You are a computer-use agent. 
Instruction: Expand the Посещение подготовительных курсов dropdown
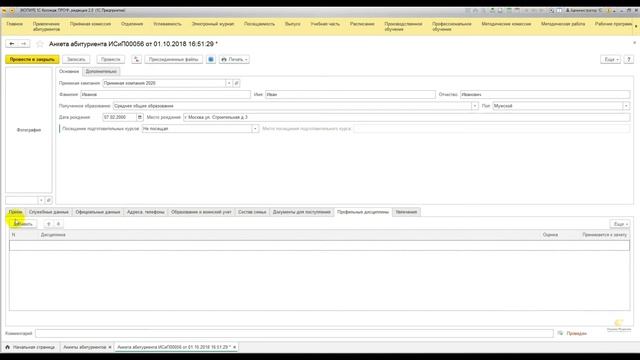[x=255, y=129]
